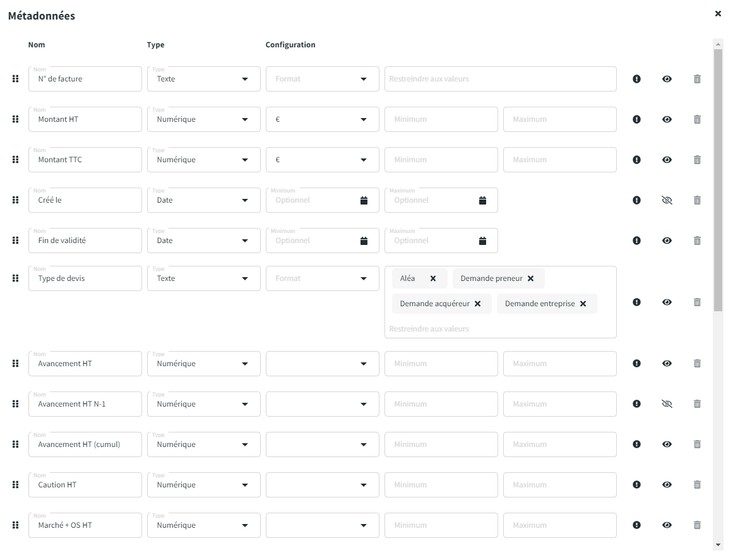Delete the N° de facture metadata row
733x560 pixels.
(x=697, y=79)
